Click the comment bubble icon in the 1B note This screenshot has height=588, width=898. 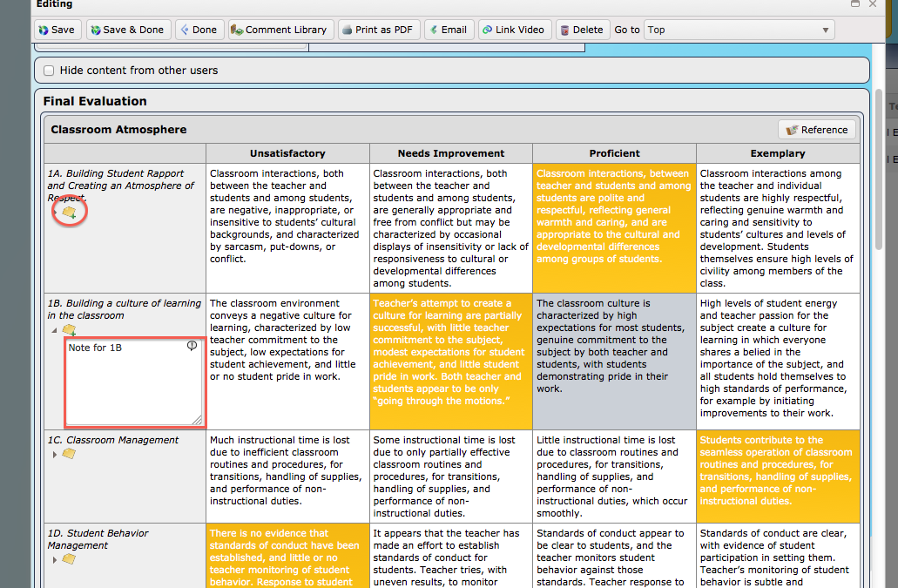tap(192, 346)
